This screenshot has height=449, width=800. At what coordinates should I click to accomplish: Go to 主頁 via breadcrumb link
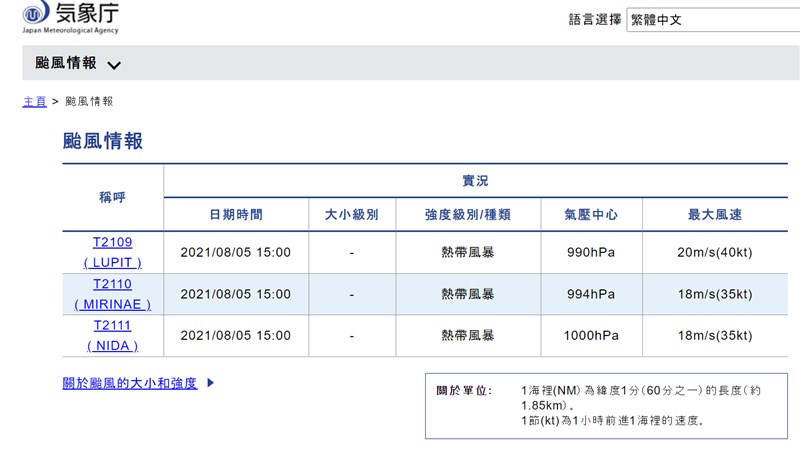coord(35,102)
